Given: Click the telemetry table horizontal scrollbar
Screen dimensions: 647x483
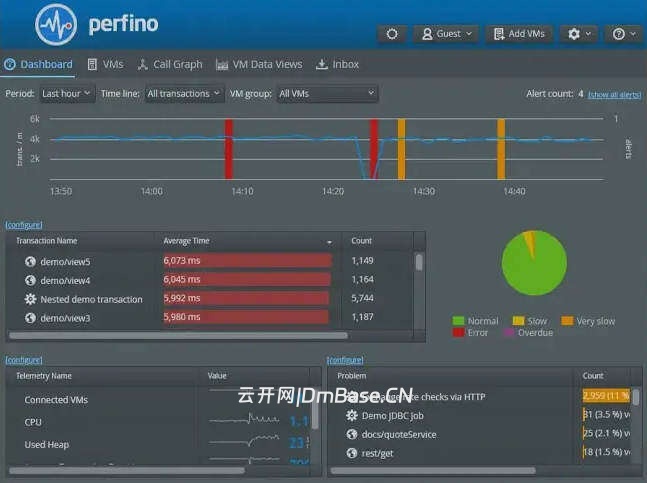Looking at the screenshot, I should pyautogui.click(x=127, y=470).
